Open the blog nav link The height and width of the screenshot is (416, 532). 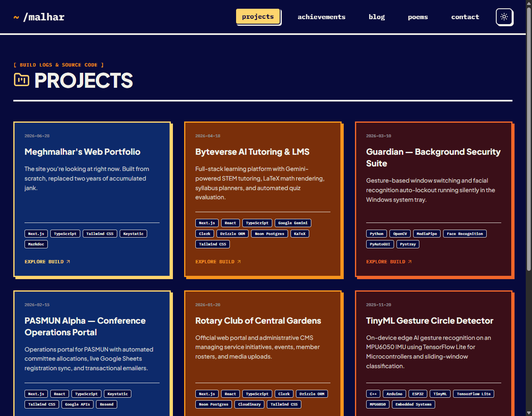pos(377,17)
